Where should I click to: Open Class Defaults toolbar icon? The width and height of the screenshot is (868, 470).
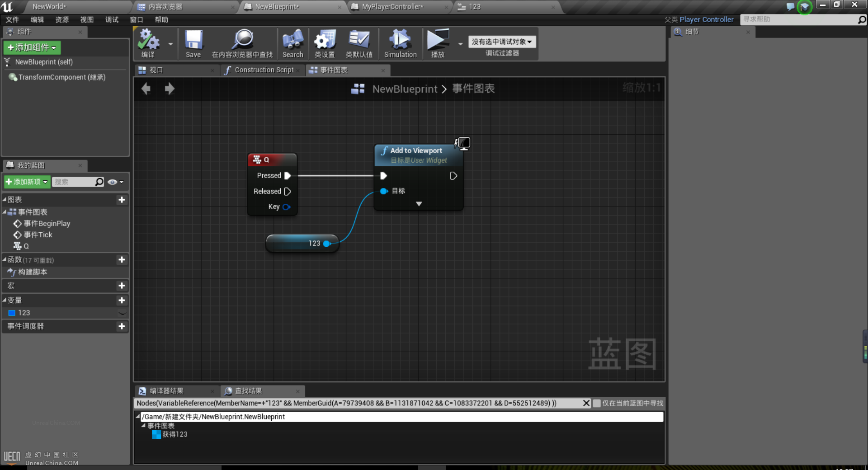(x=359, y=42)
